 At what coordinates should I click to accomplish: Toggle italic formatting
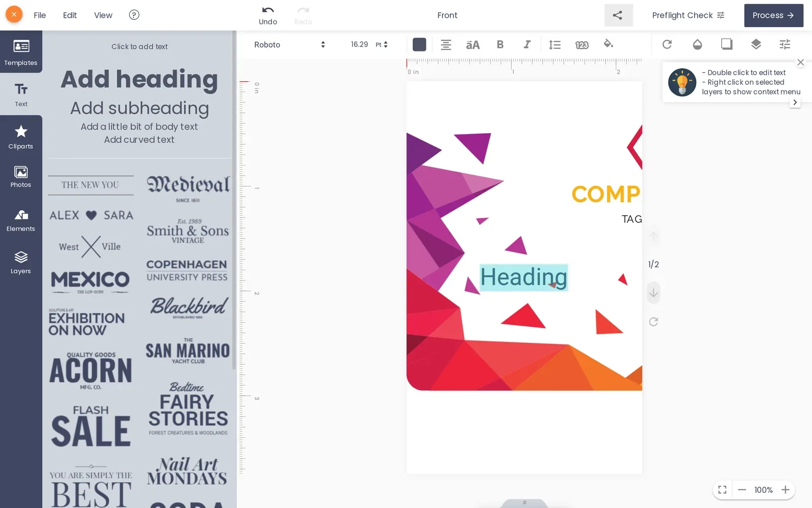(527, 45)
